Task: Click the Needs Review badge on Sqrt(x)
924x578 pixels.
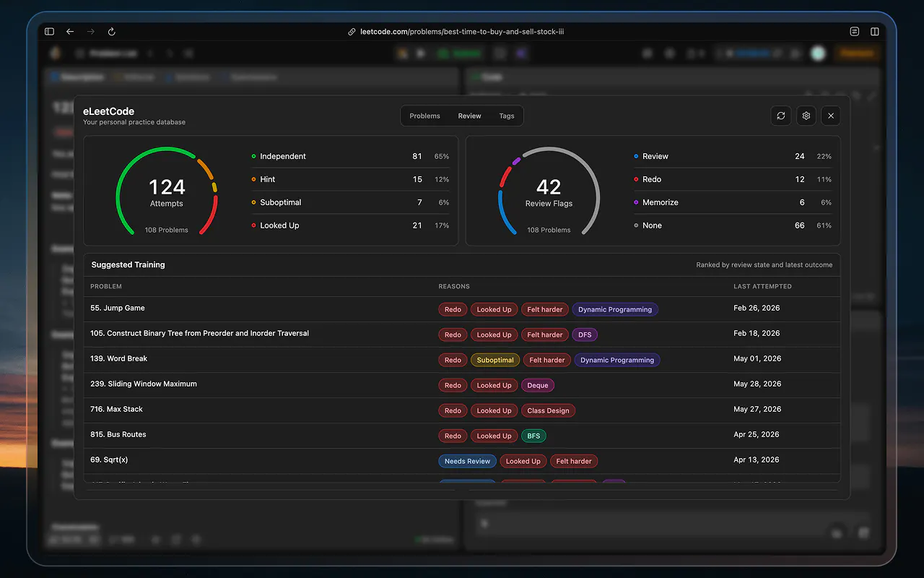Action: [467, 461]
